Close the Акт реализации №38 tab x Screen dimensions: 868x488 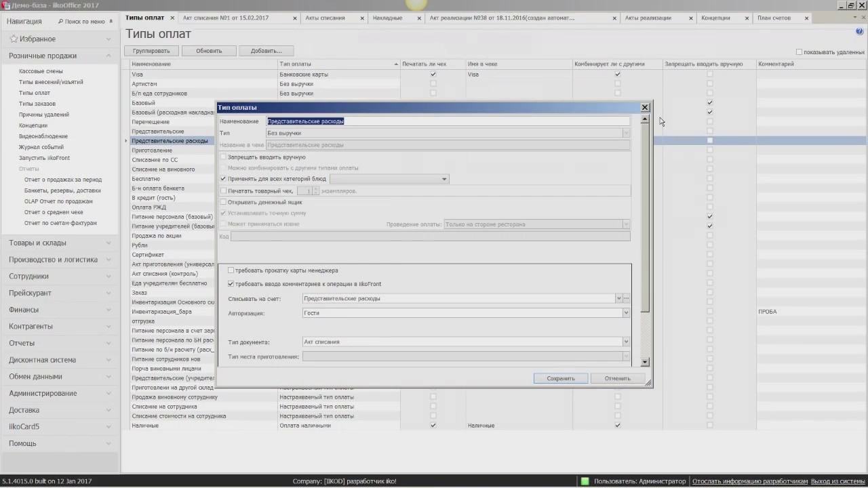click(x=615, y=18)
